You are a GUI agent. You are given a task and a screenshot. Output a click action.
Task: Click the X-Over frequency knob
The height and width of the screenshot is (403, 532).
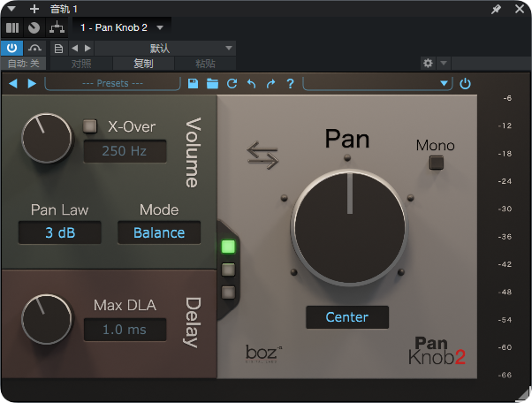point(47,138)
